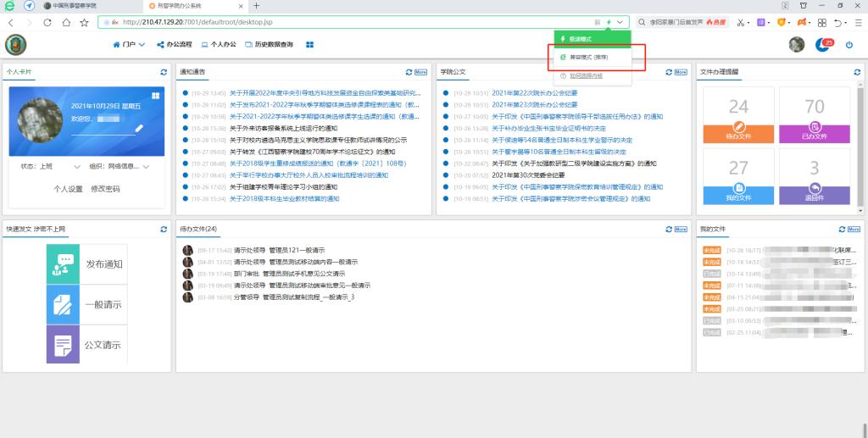Open the grid apps icon in navigation bar
The height and width of the screenshot is (438, 868).
[310, 44]
